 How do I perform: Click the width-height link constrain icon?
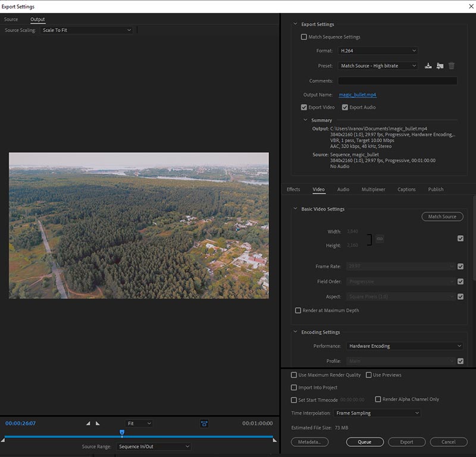380,239
